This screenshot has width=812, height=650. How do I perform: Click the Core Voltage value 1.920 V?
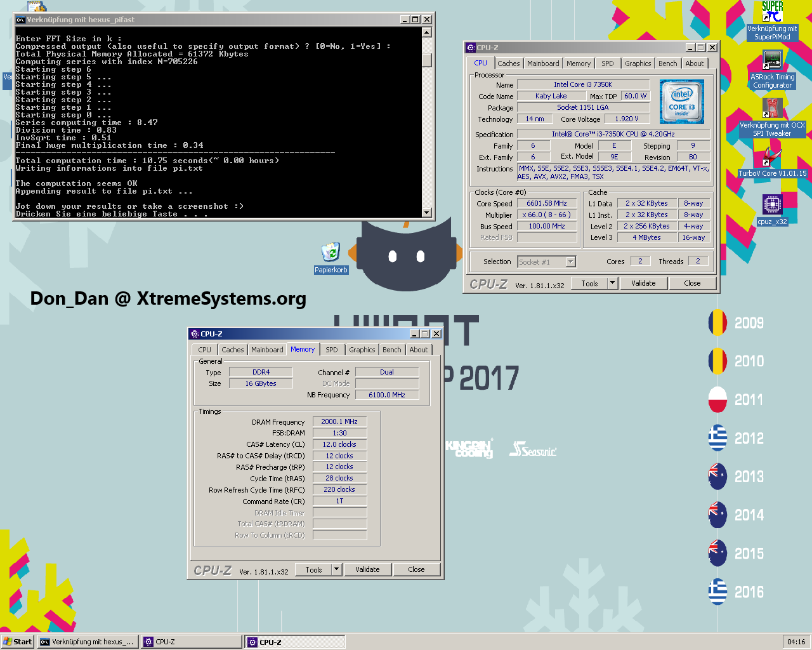pos(627,119)
